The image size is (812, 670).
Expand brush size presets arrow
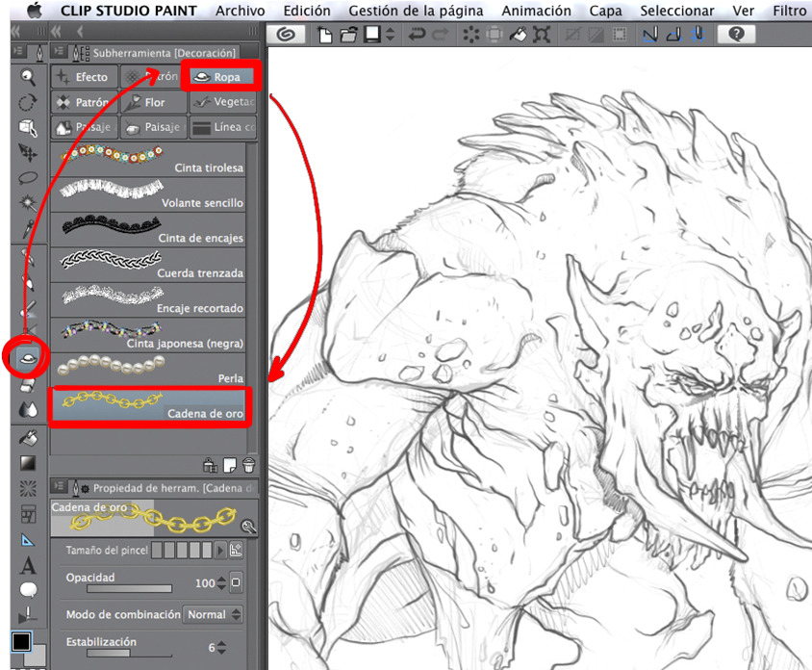click(x=220, y=550)
